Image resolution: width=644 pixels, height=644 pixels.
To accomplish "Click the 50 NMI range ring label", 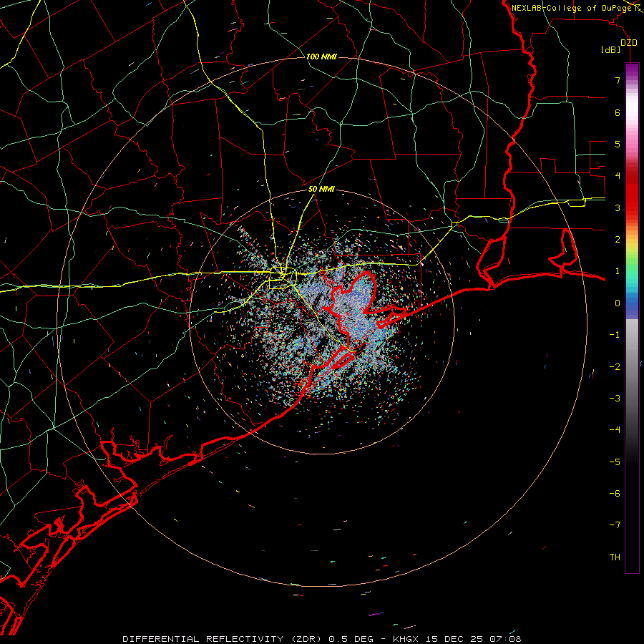I will (321, 190).
